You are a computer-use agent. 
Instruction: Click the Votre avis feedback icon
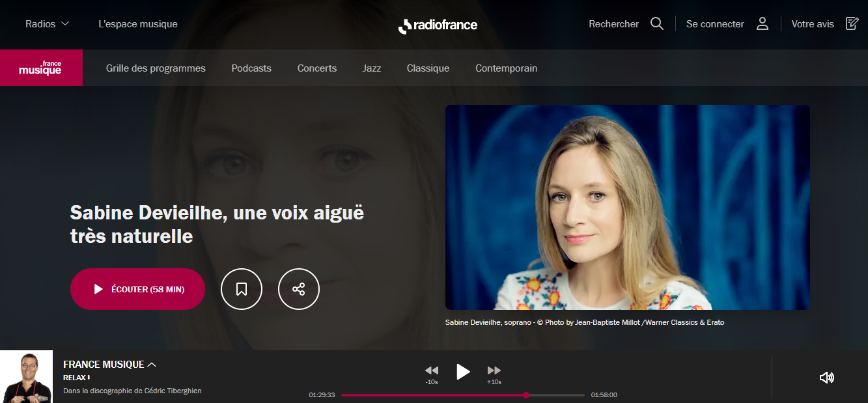pos(852,24)
